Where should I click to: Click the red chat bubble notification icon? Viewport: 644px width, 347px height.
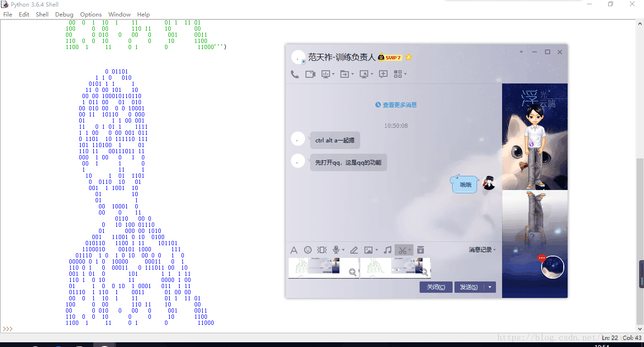point(542,258)
